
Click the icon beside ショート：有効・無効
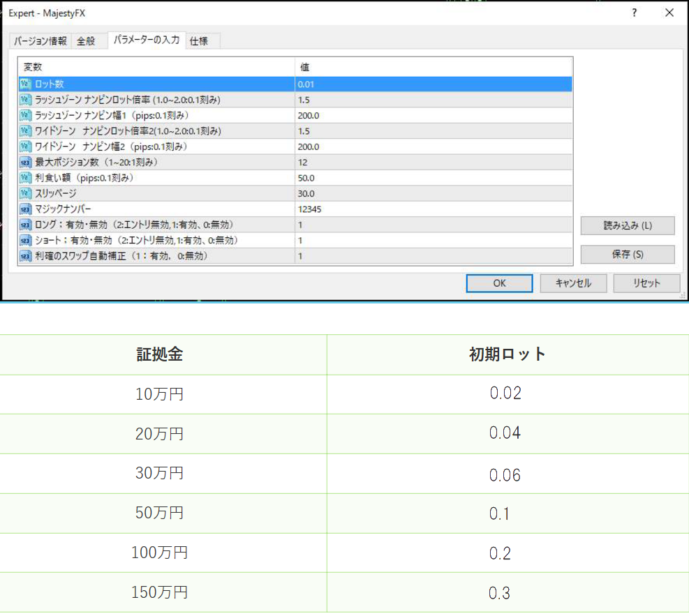pos(25,240)
